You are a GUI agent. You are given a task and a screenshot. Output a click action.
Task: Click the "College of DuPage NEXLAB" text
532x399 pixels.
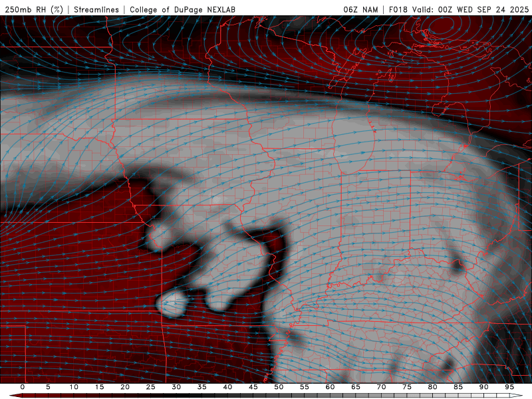(182, 9)
